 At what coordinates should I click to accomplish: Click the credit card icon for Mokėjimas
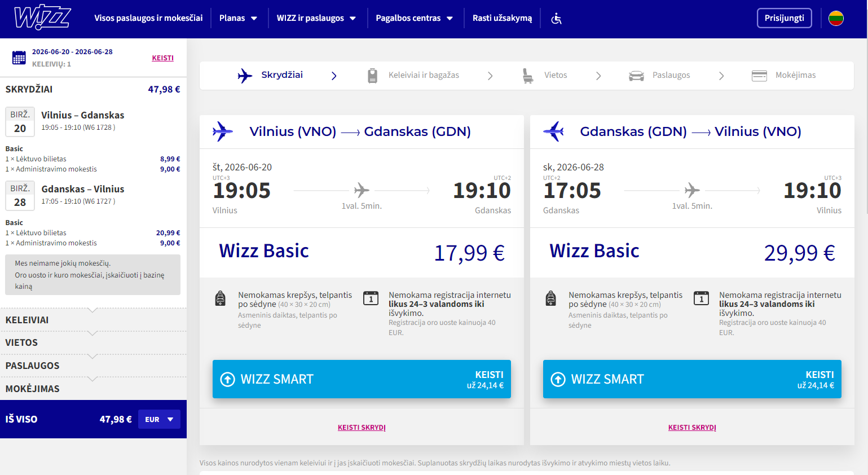coord(759,76)
